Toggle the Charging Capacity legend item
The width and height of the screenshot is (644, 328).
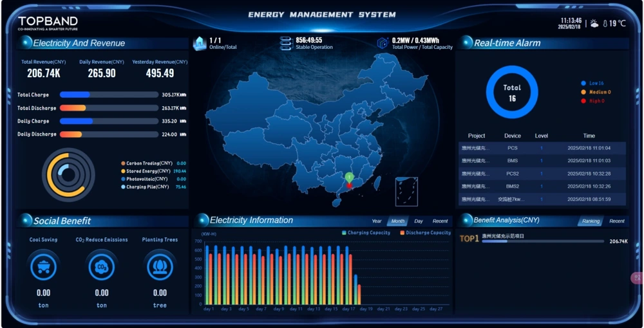point(366,232)
